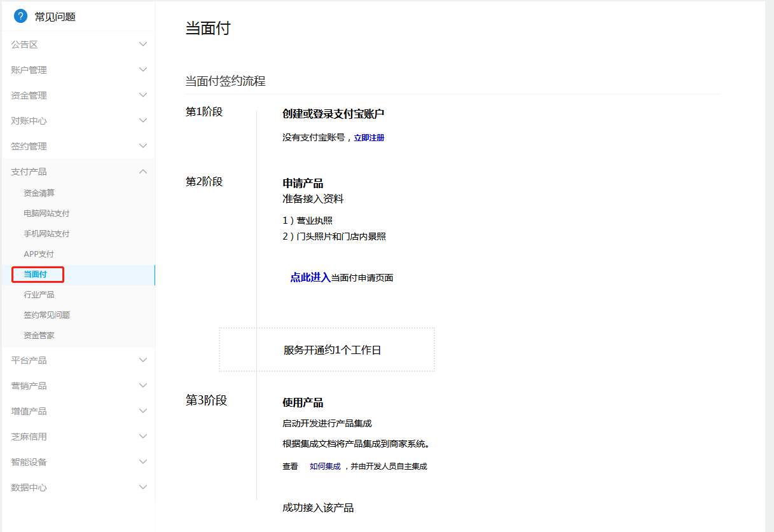The image size is (774, 532).
Task: Click the blue question mark help icon
Action: (20, 17)
